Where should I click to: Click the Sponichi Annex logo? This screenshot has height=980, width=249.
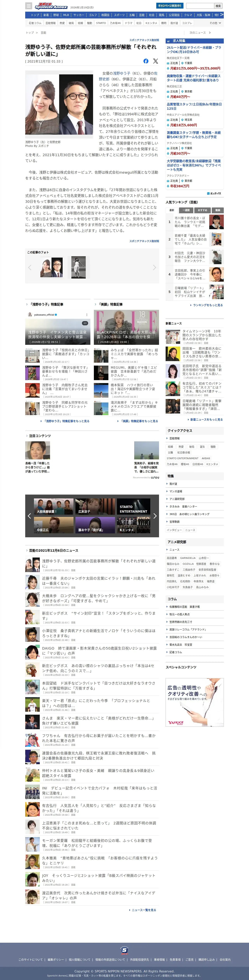coord(51,6)
